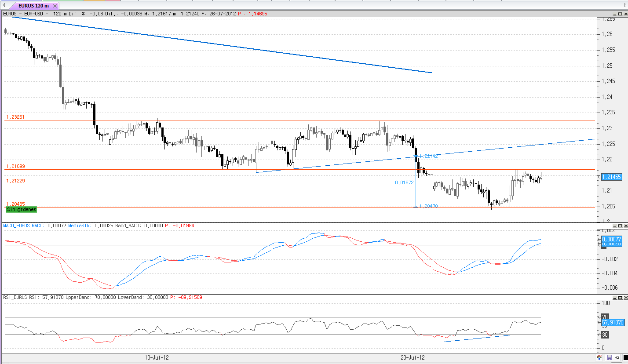Click the MediaSIG label in MACD header
Screen dimensions: 628x364
tap(80, 226)
